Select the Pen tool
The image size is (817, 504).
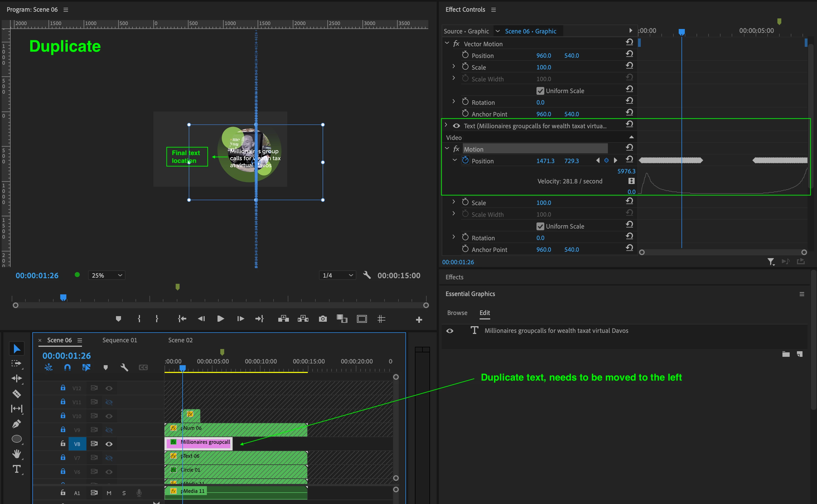17,424
